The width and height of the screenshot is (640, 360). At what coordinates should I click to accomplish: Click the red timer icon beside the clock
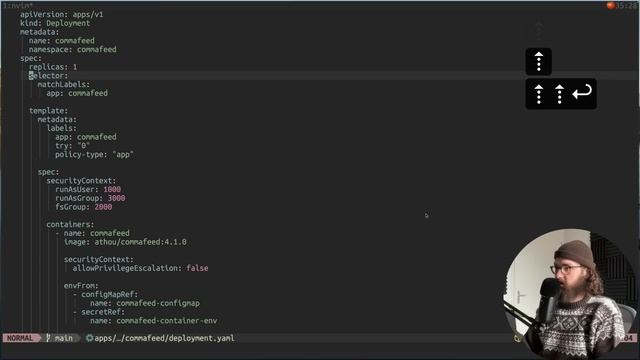tap(611, 5)
